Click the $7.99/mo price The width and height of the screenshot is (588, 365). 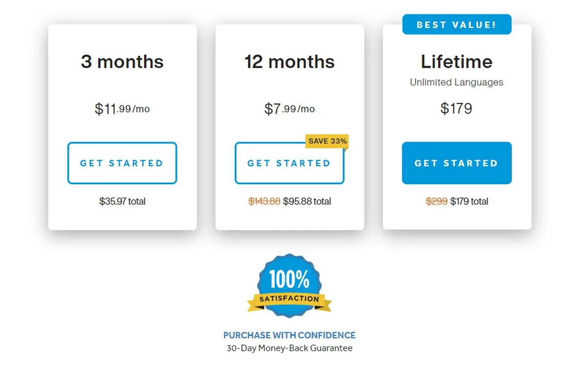[290, 108]
